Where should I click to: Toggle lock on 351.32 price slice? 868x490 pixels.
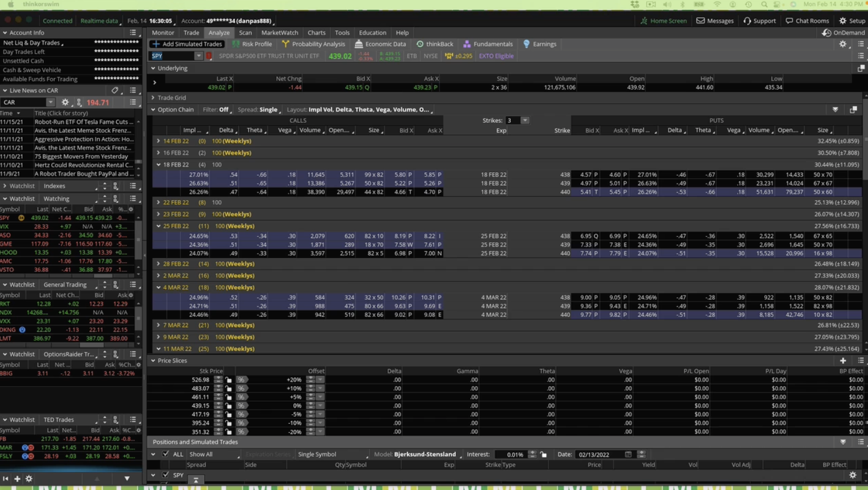coord(229,432)
